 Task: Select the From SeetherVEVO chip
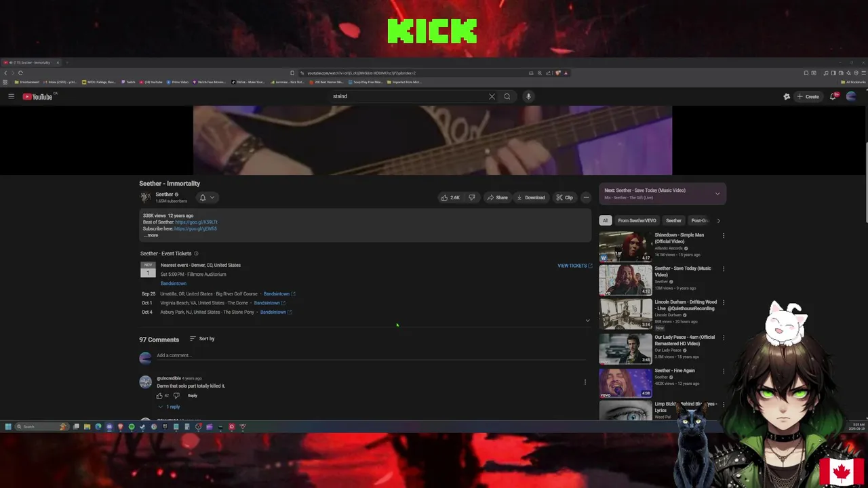[637, 220]
